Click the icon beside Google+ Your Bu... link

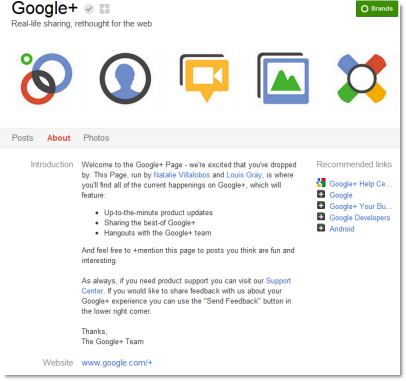(x=321, y=205)
